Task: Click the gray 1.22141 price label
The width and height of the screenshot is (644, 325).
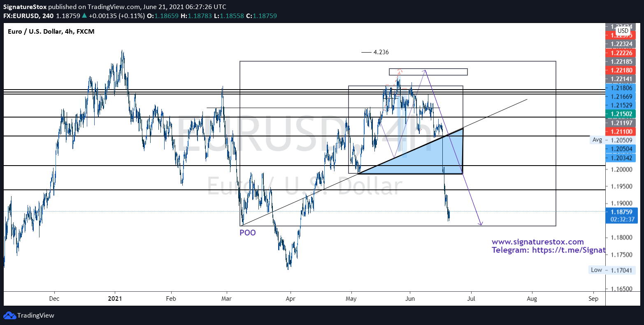Action: [x=621, y=79]
